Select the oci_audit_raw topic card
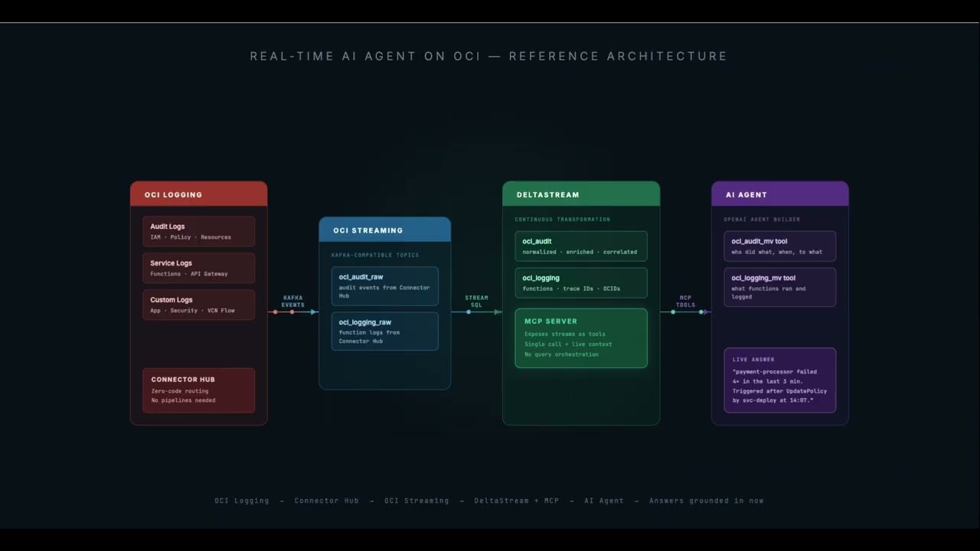980x551 pixels. 384,286
